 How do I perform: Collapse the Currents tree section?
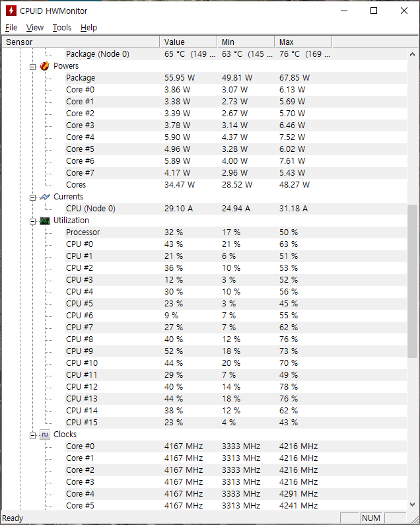[x=32, y=197]
